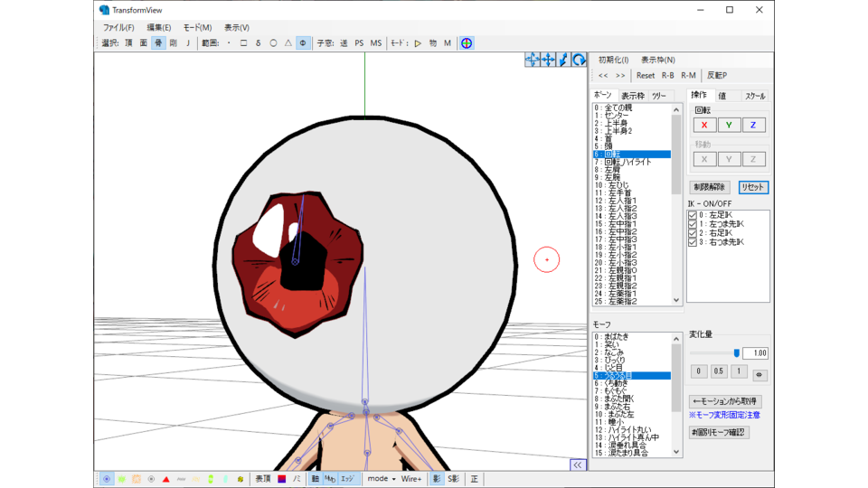Image resolution: width=868 pixels, height=488 pixels.
Task: Start play mode with triangle icon
Action: 418,43
